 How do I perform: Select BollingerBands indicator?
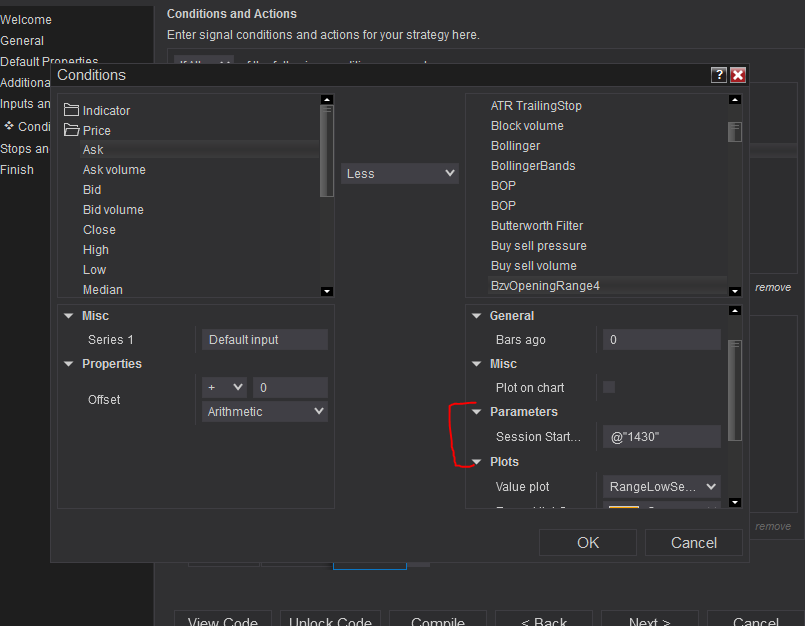[533, 166]
